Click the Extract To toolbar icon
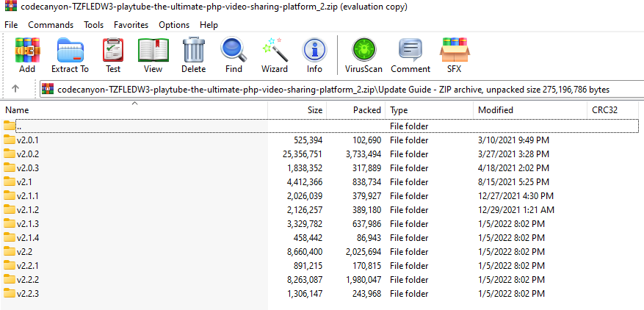This screenshot has width=644, height=310. click(x=70, y=55)
